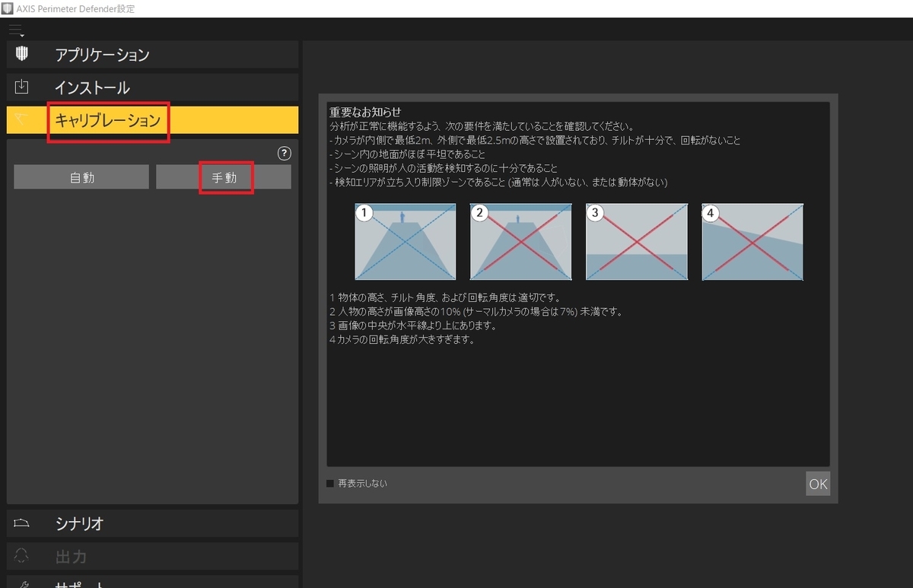Image resolution: width=913 pixels, height=588 pixels.
Task: Click the アプリケーション shield icon
Action: (22, 54)
